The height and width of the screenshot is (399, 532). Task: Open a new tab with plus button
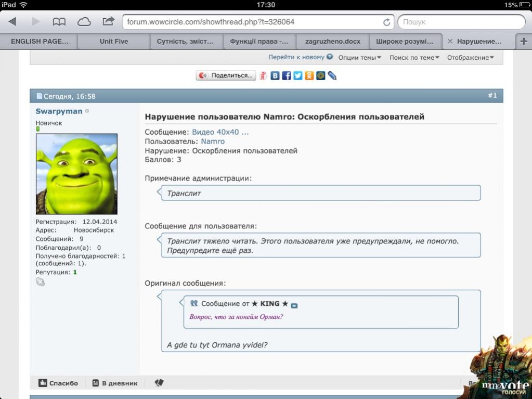point(523,42)
